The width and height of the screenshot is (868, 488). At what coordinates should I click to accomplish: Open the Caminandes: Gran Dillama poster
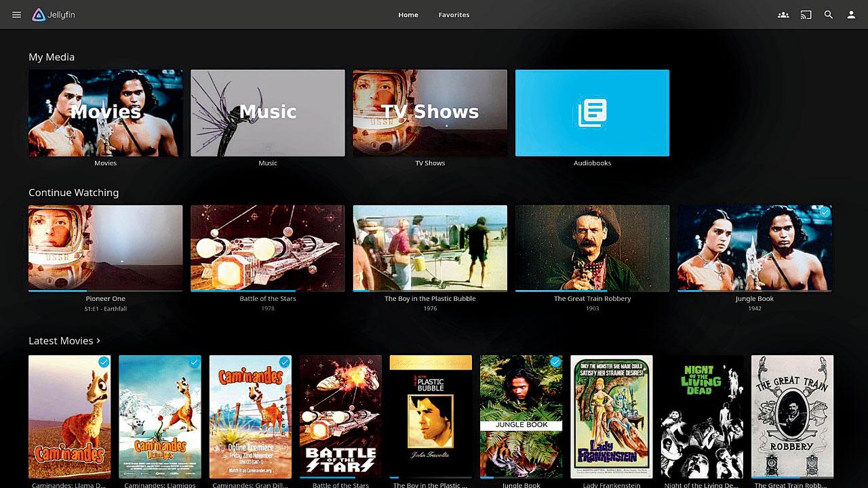[250, 417]
